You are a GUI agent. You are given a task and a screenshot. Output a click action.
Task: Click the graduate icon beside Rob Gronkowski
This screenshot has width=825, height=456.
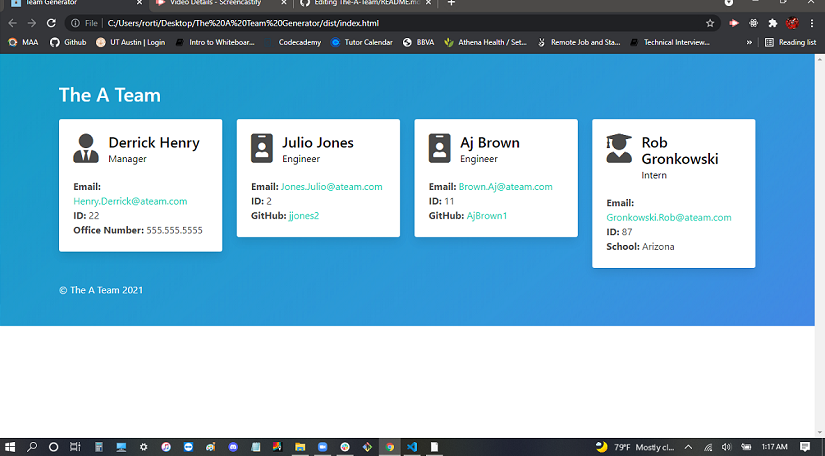pos(619,148)
